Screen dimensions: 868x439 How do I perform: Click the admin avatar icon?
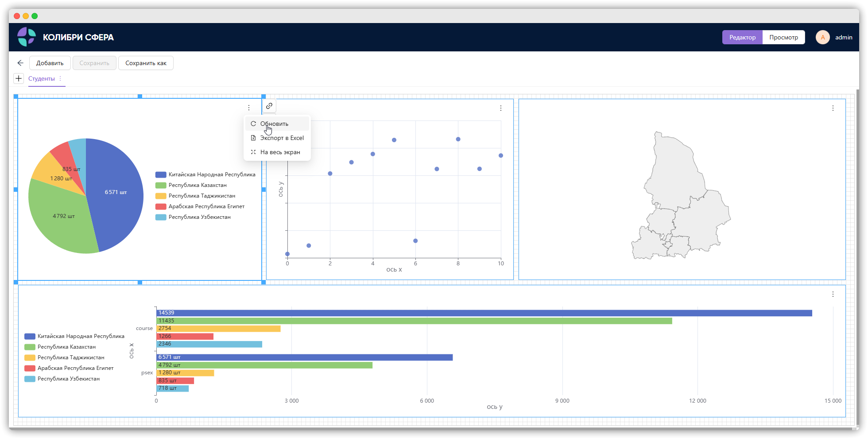823,37
